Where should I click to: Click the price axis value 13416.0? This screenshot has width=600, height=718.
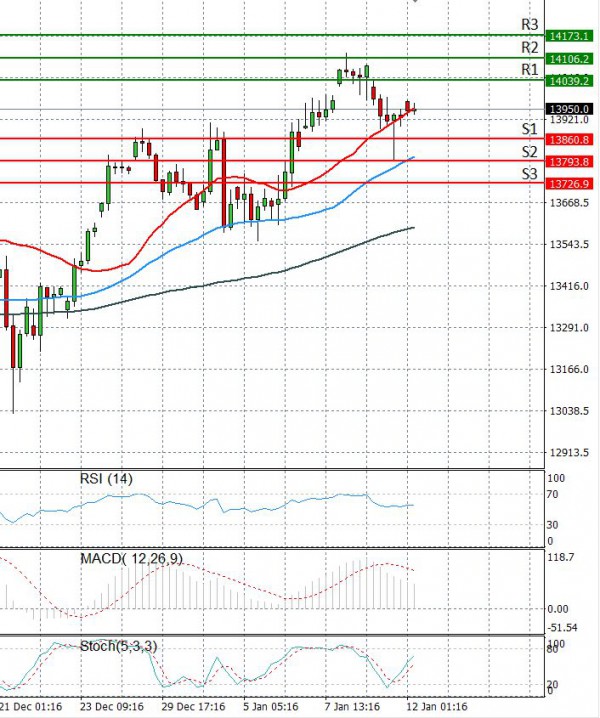click(569, 286)
